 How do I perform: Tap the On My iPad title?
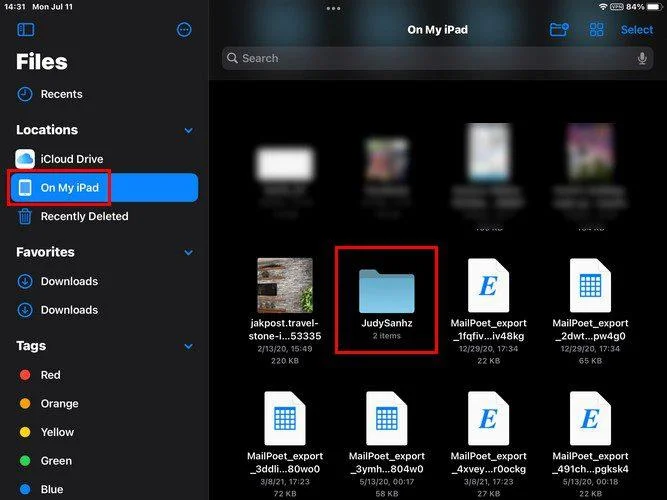(x=437, y=29)
